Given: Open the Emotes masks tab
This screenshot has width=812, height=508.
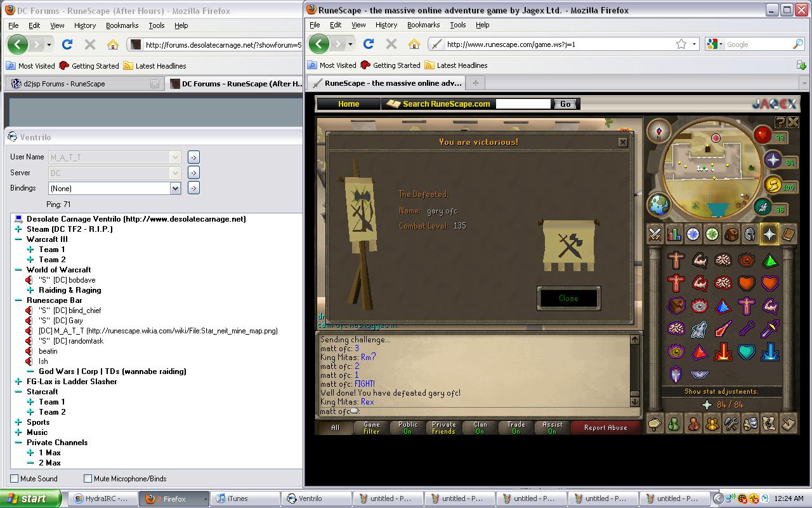Looking at the screenshot, I should pyautogui.click(x=750, y=424).
